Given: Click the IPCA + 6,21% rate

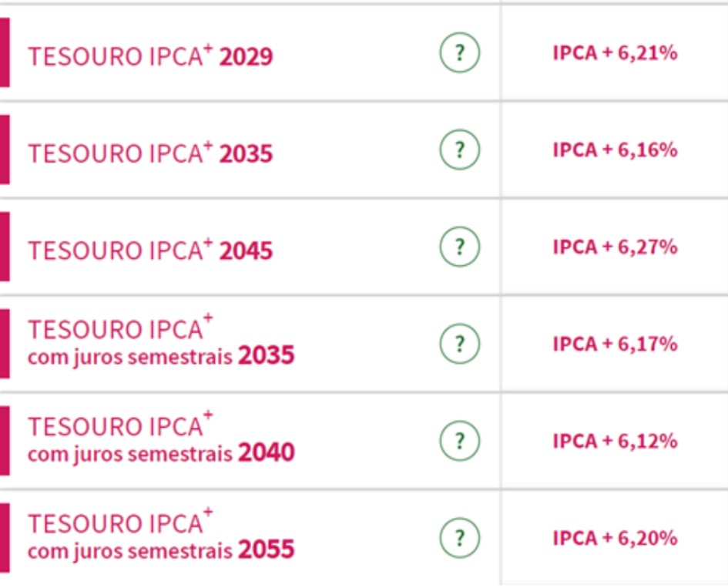Looking at the screenshot, I should 616,53.
